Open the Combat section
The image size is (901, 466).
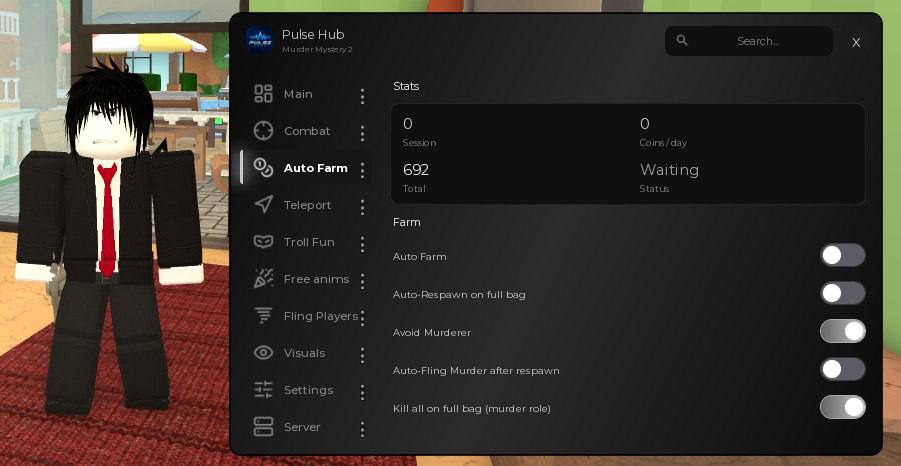(x=307, y=131)
